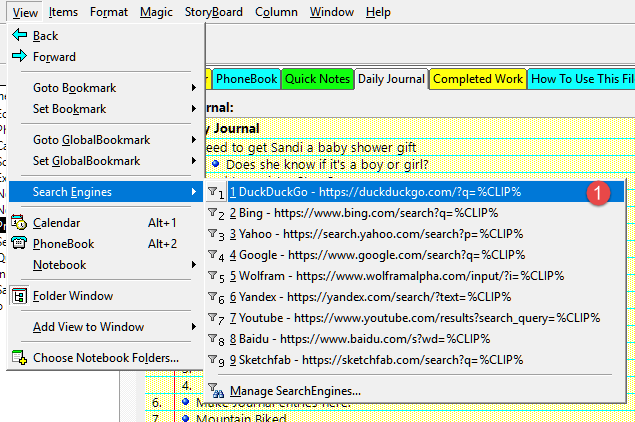Click the filter icon beside DuckDuckGo
Screen dimensions: 635x422
tap(215, 192)
